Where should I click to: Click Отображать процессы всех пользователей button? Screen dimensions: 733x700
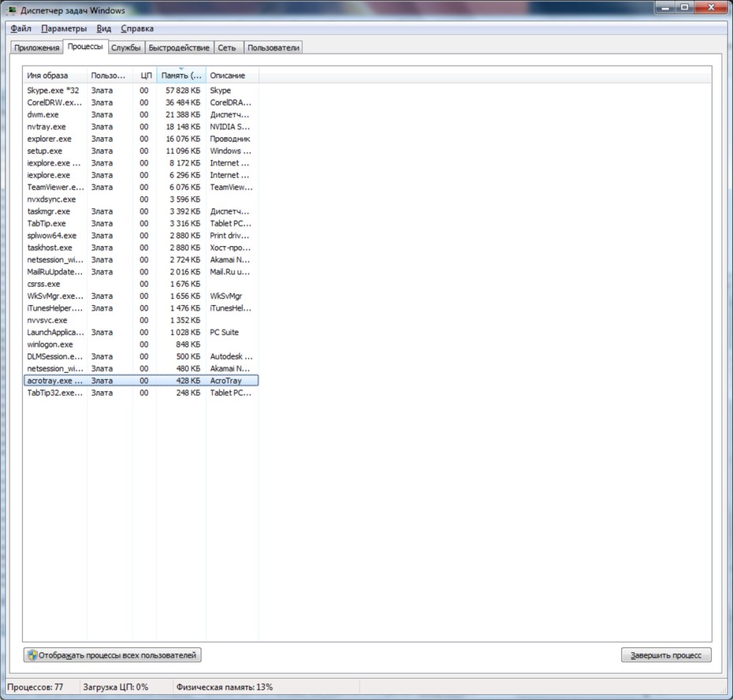click(113, 655)
